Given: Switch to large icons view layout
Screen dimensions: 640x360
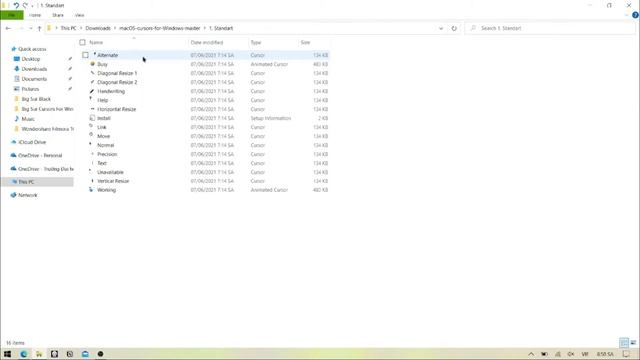Looking at the screenshot, I should [633, 342].
